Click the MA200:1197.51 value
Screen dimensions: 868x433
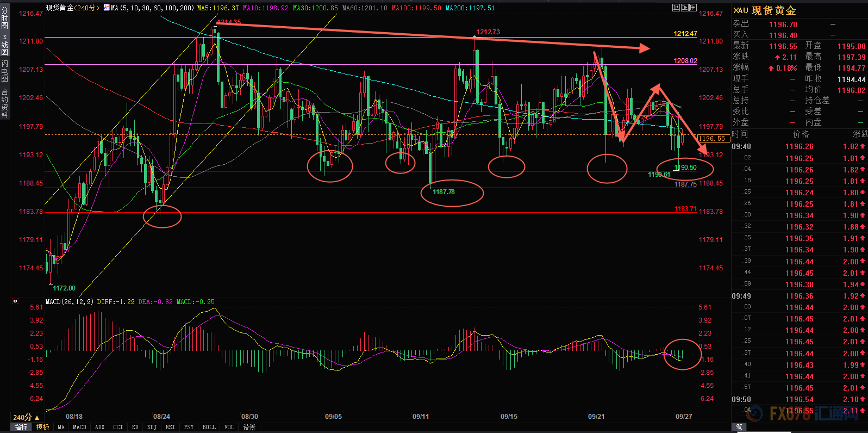pos(470,8)
